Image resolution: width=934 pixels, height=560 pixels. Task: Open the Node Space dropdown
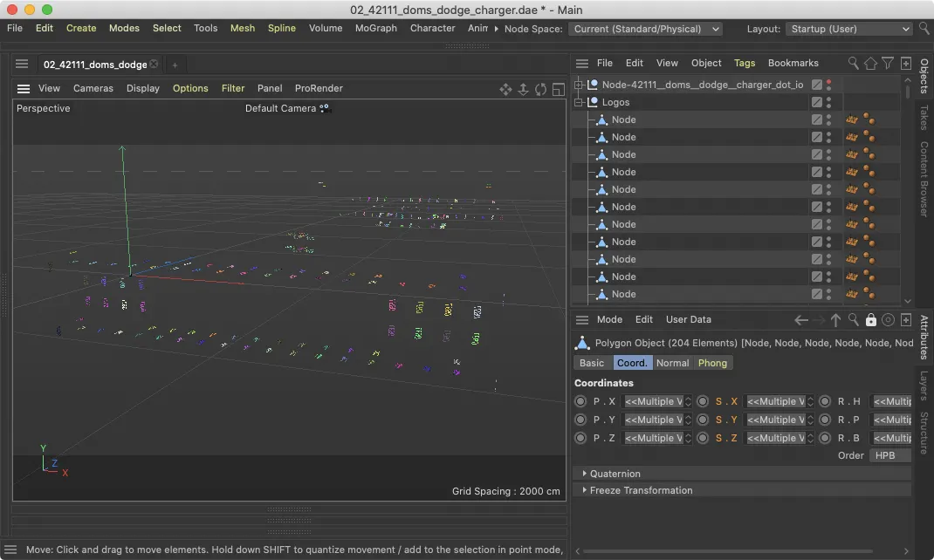tap(646, 29)
